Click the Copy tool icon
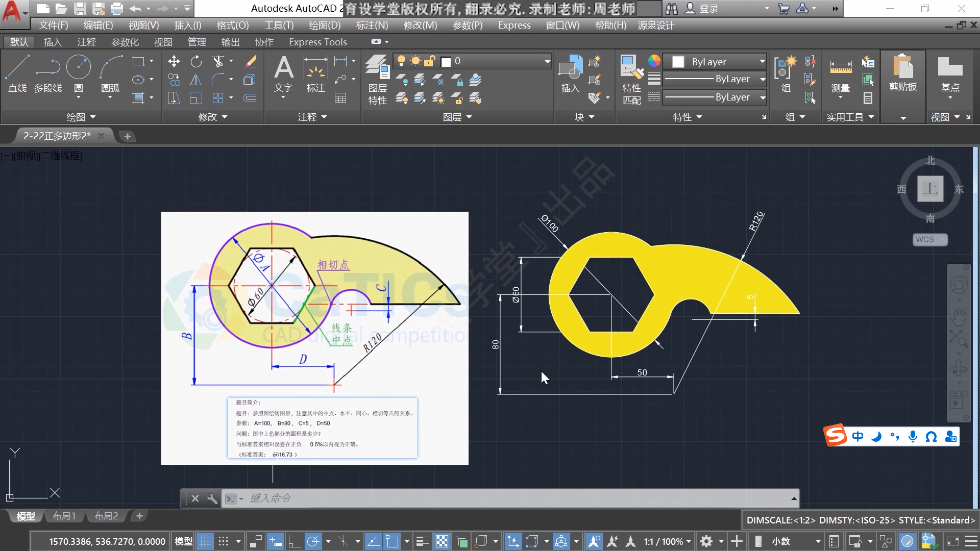 click(x=174, y=80)
